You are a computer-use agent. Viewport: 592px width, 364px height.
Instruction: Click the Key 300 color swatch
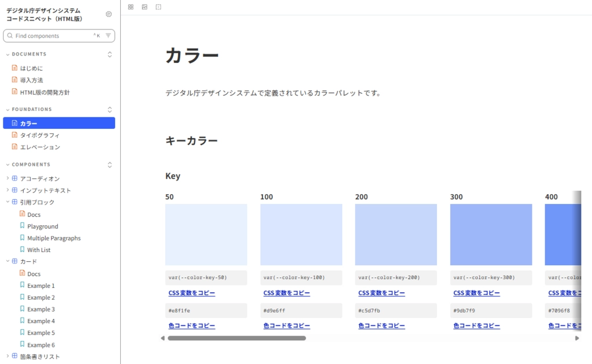pos(491,235)
